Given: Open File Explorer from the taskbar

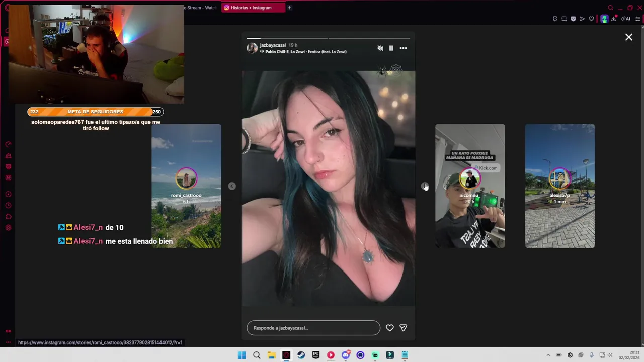Looking at the screenshot, I should click(x=271, y=355).
